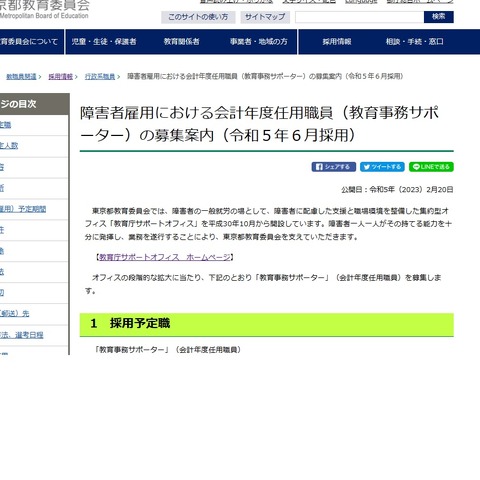Click the Twitter ツイートする button
Image resolution: width=480 pixels, height=480 pixels.
coord(382,167)
